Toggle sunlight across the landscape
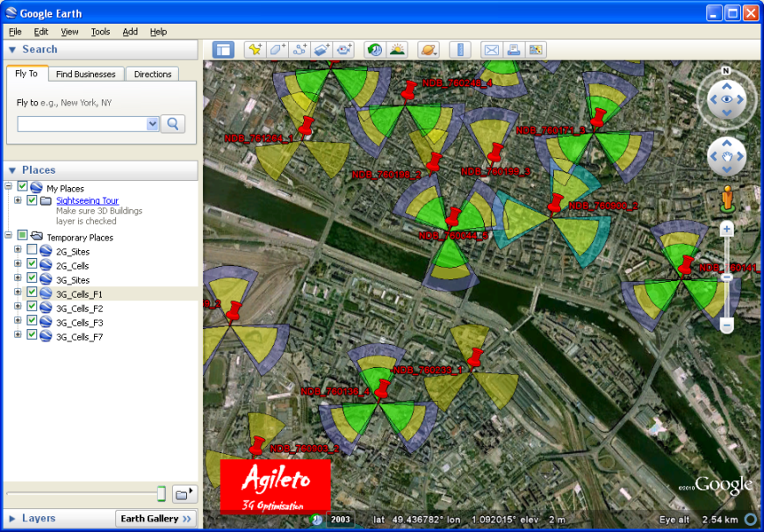This screenshot has width=764, height=532. (397, 50)
